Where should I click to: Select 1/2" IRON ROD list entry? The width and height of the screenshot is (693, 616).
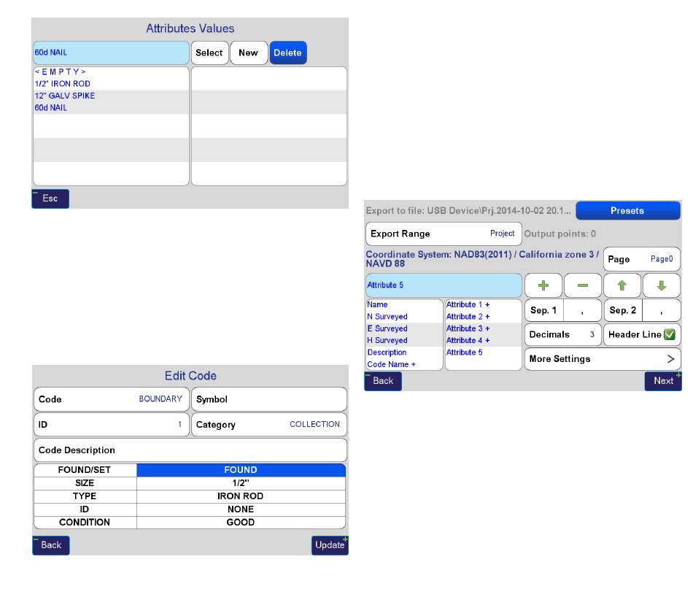111,84
